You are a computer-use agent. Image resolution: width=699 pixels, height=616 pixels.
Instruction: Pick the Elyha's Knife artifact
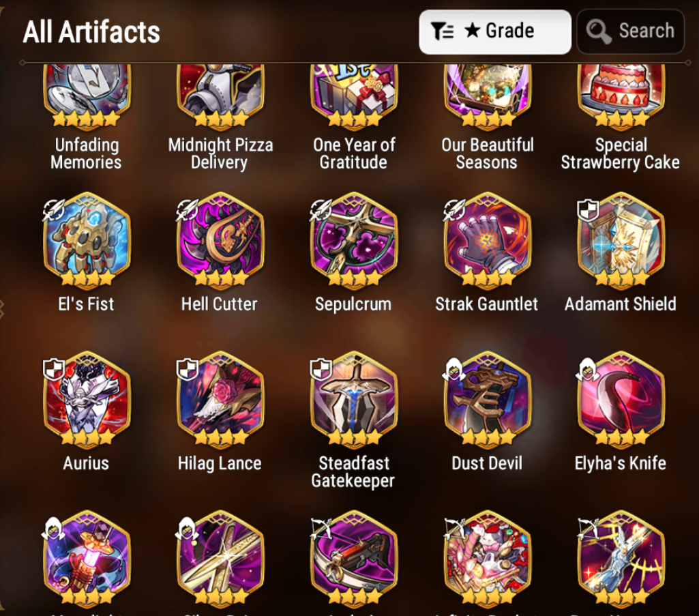621,399
